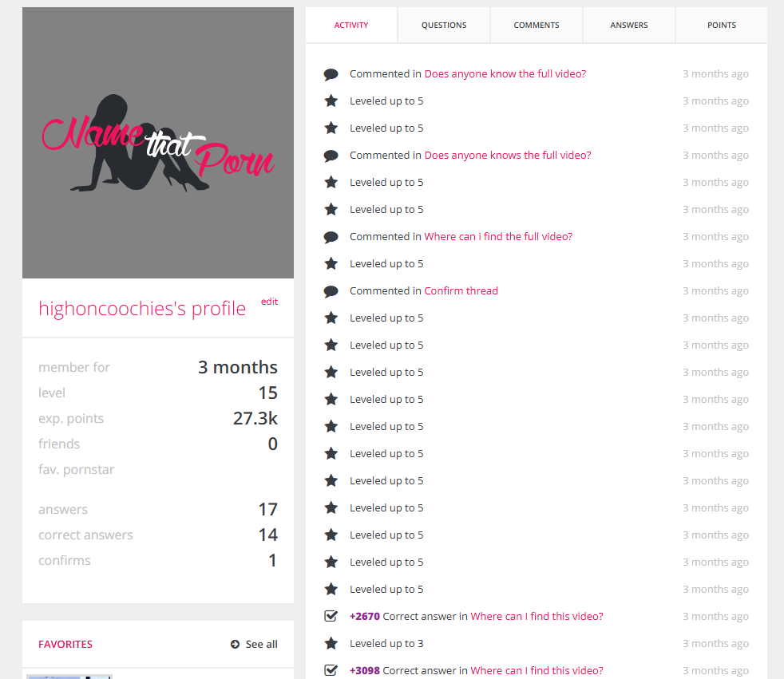Click the 'fav. pornstar' label
Screen dimensions: 784x679
point(77,470)
